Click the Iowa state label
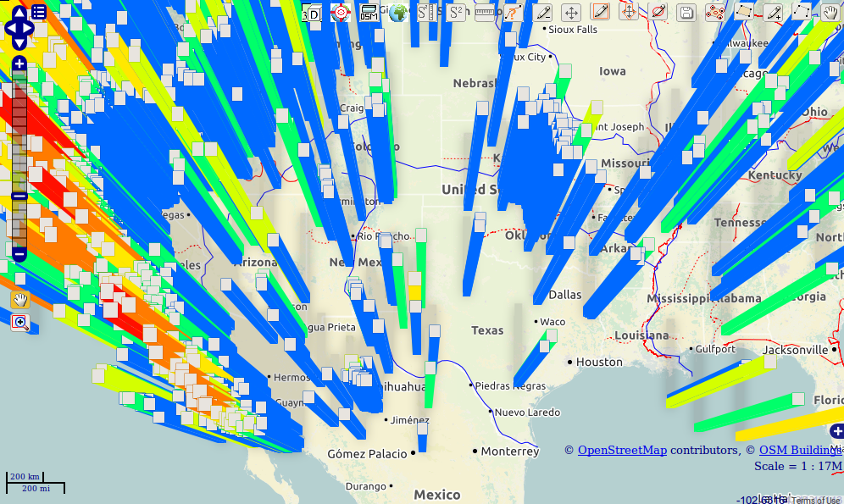This screenshot has width=844, height=504. click(613, 71)
